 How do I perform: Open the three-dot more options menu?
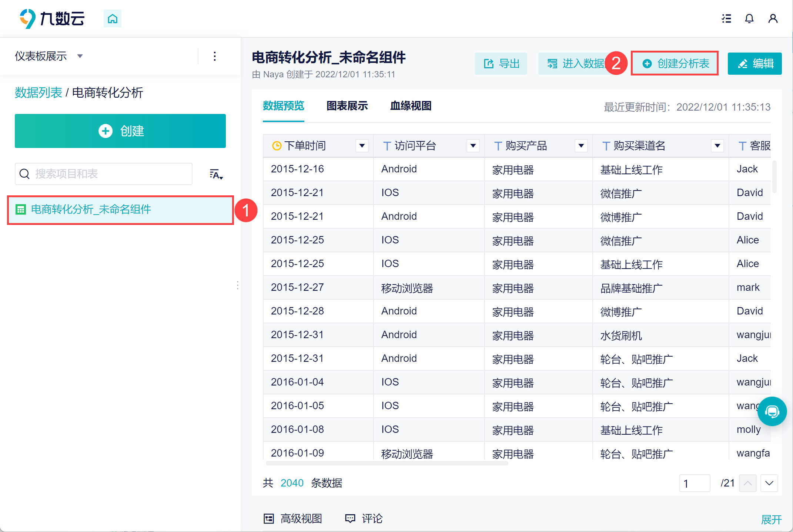tap(215, 56)
